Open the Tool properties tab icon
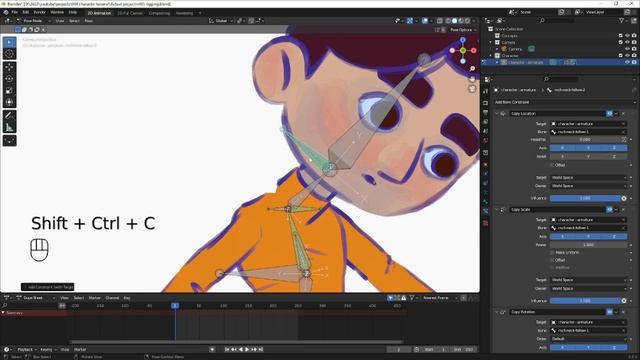The image size is (640, 360). (485, 92)
